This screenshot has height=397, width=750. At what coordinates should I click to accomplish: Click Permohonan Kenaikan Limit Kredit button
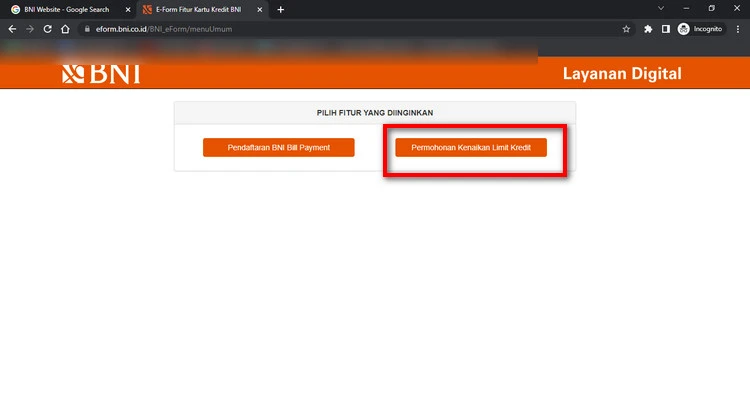pyautogui.click(x=471, y=147)
